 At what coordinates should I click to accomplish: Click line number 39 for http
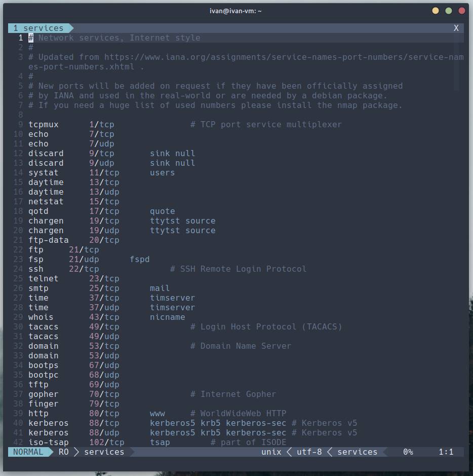[x=18, y=413]
